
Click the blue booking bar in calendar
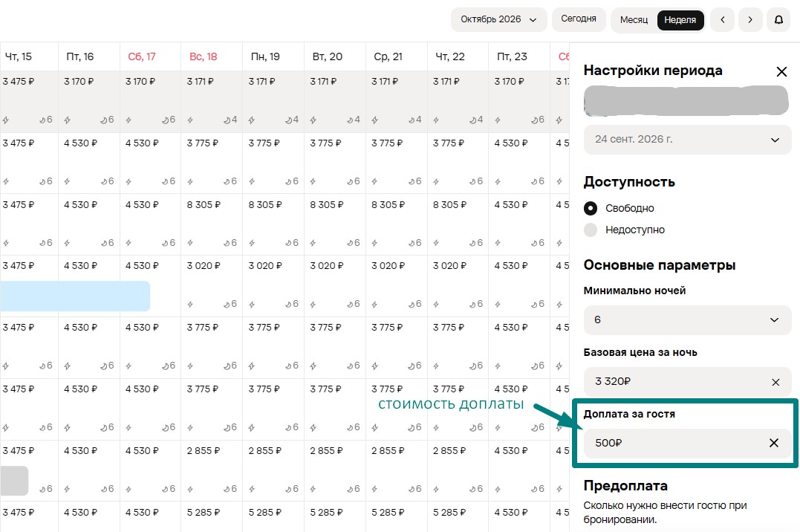pyautogui.click(x=75, y=296)
